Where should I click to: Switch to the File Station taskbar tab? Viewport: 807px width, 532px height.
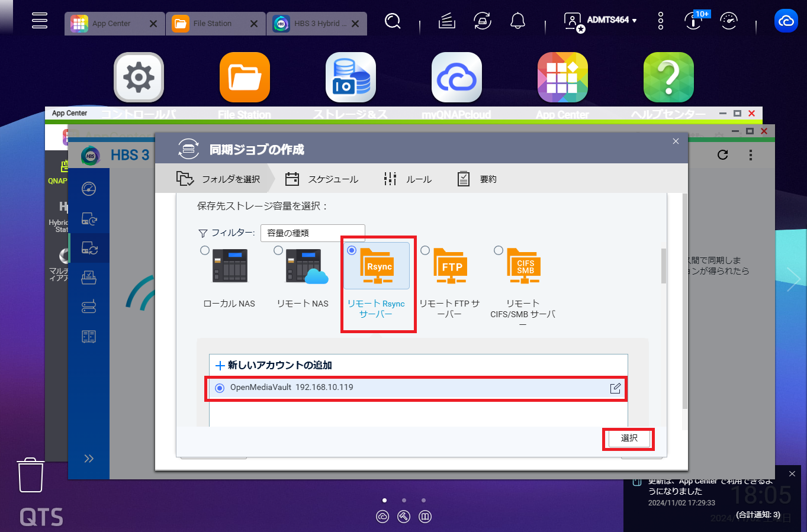(x=216, y=24)
